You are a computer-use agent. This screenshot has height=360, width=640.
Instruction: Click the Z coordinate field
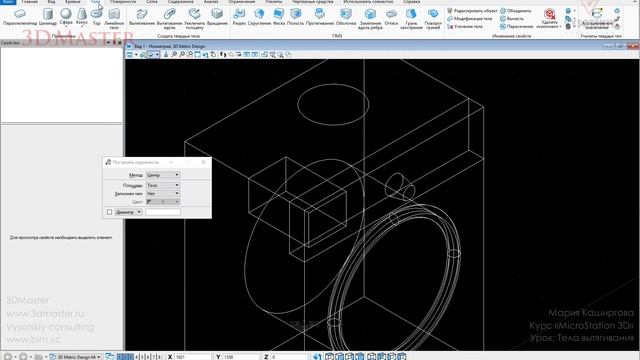coord(288,357)
